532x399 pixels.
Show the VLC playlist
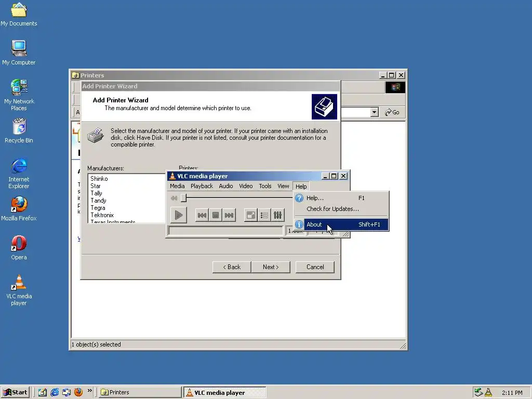point(264,215)
